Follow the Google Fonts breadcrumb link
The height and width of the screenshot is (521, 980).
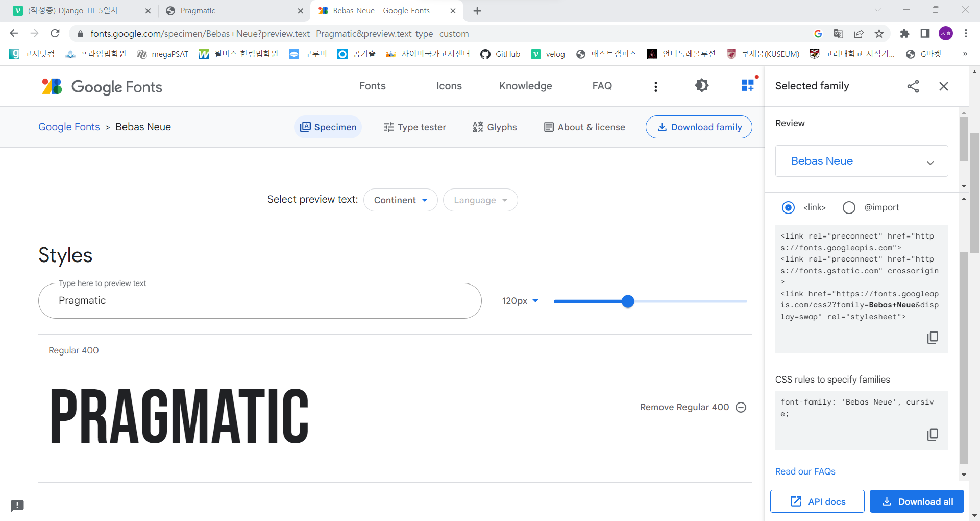[x=69, y=127]
